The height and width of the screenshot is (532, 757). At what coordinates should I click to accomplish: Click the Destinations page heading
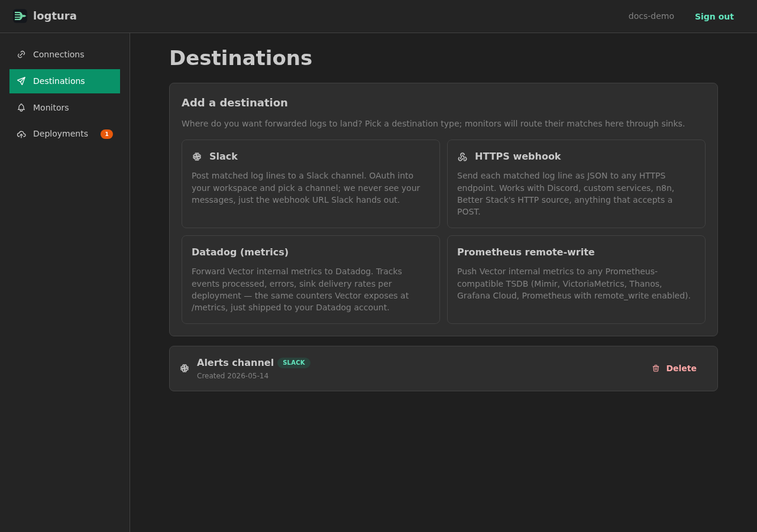241,58
